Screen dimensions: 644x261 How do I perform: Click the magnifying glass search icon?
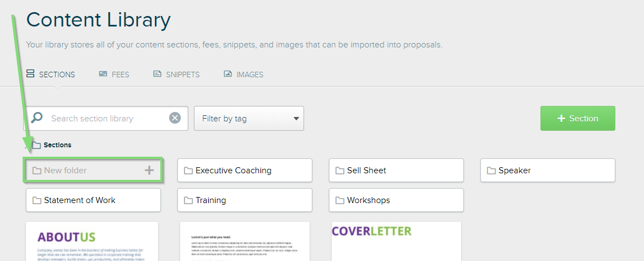pos(36,118)
